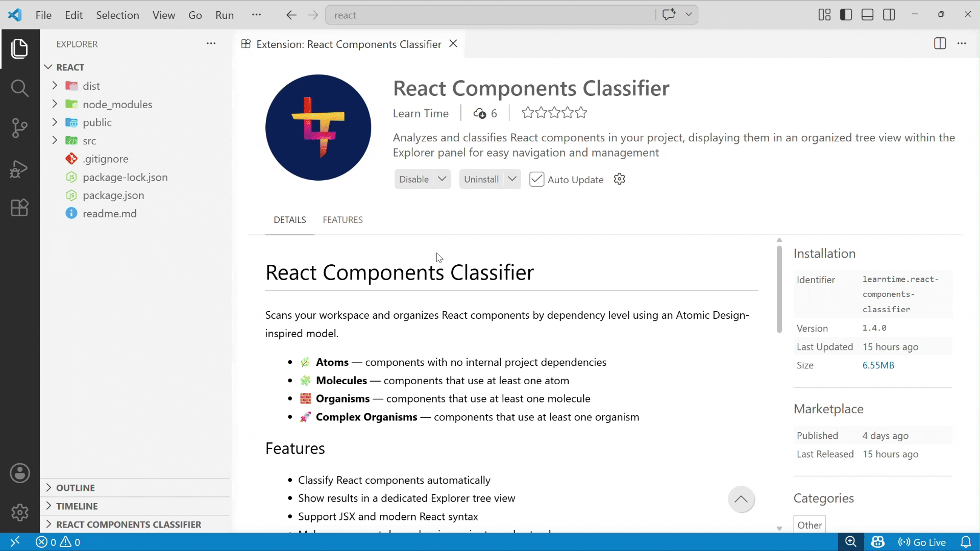The image size is (980, 551).
Task: Open the Search view in activity bar
Action: pos(19,88)
